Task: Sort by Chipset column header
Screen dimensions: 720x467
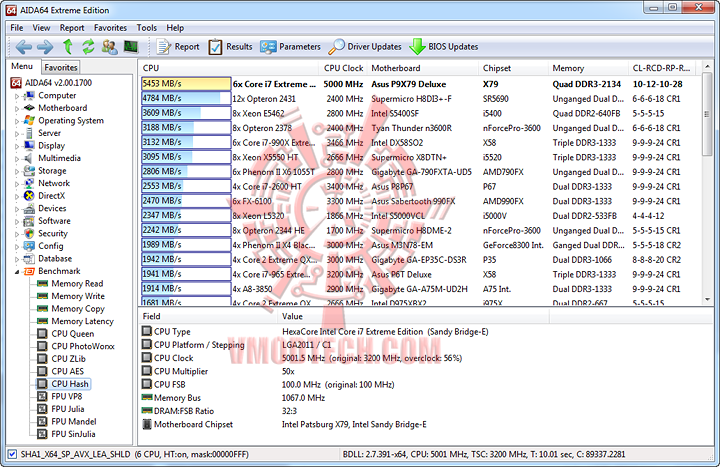Action: tap(513, 68)
